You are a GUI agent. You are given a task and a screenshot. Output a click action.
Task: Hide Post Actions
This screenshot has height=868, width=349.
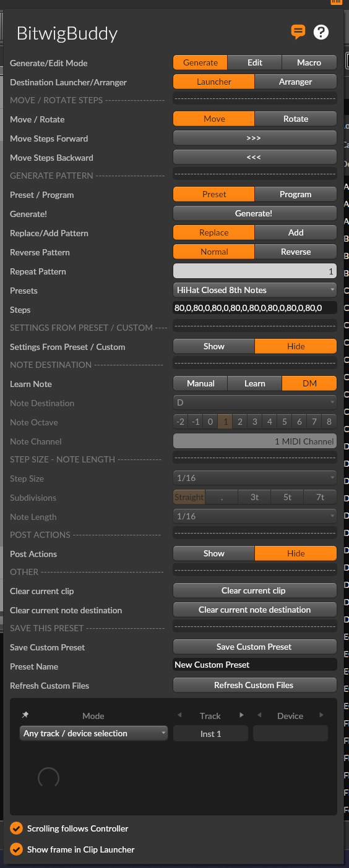[296, 553]
